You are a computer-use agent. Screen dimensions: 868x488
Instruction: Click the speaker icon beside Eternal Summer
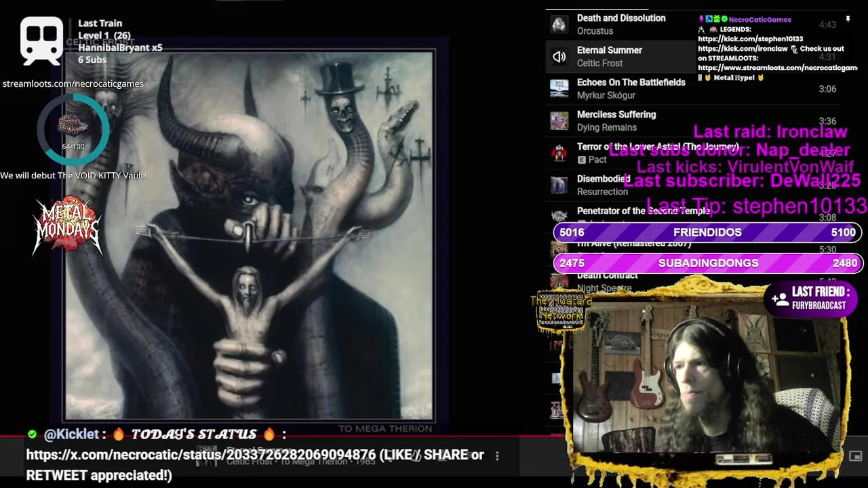[559, 57]
